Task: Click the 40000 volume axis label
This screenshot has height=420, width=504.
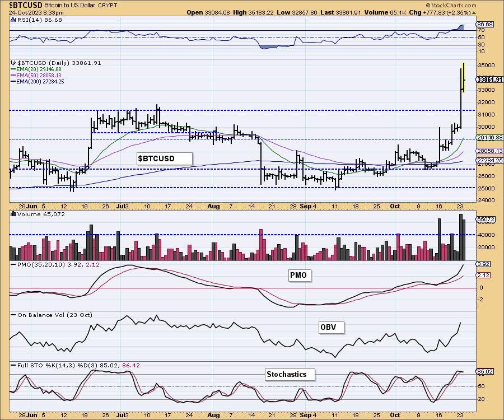Action: click(487, 235)
